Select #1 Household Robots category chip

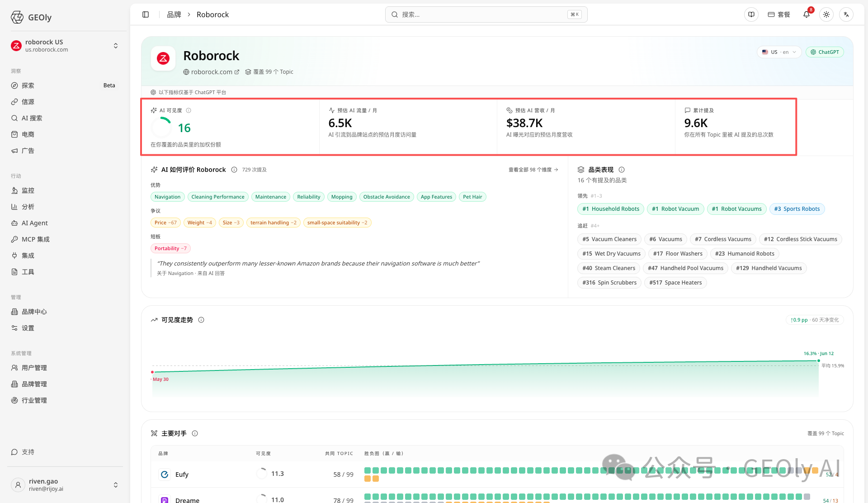pos(611,209)
